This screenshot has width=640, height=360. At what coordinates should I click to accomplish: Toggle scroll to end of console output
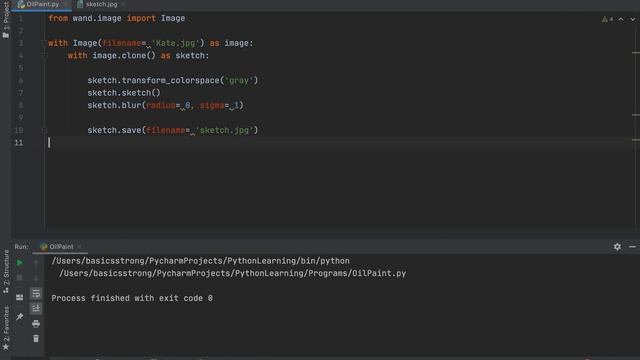point(36,308)
